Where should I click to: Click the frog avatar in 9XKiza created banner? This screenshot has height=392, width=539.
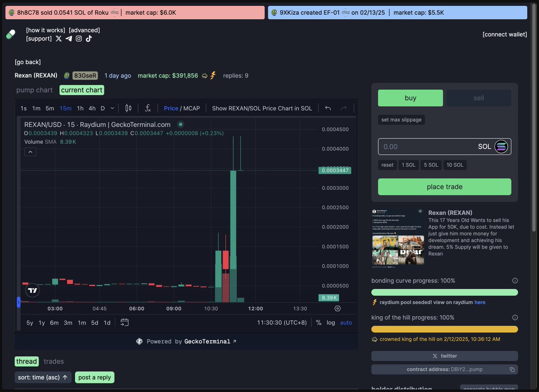(274, 13)
